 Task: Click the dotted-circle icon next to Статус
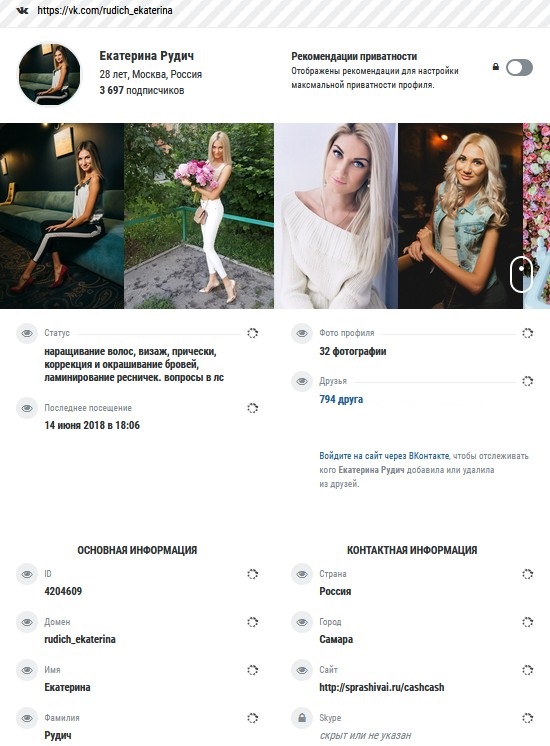[253, 333]
